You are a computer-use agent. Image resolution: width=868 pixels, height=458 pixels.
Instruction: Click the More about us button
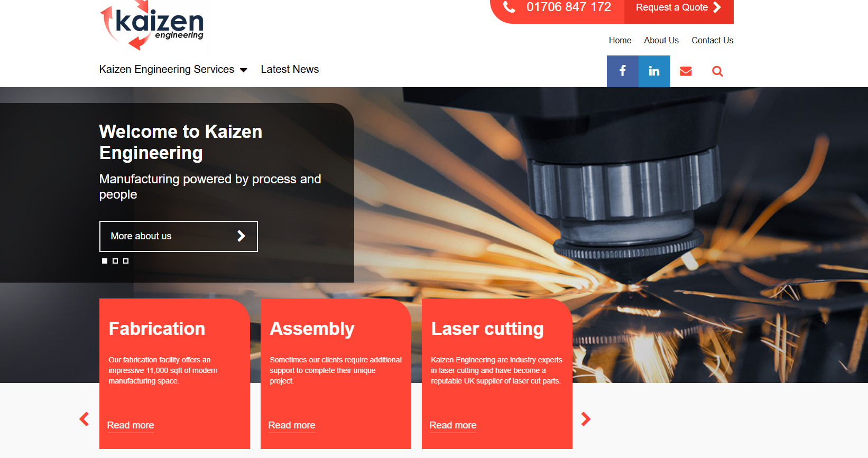click(178, 236)
